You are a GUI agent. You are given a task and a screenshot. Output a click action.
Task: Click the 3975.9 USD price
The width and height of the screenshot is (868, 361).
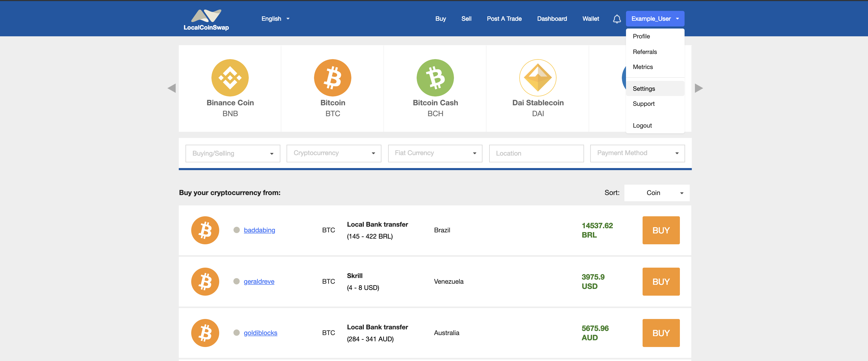pyautogui.click(x=593, y=281)
